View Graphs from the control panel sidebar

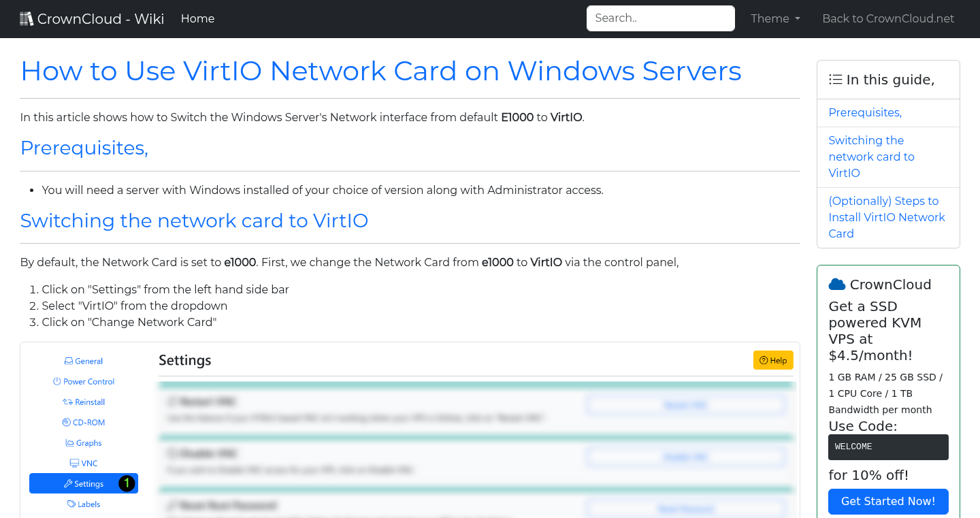pyautogui.click(x=83, y=442)
